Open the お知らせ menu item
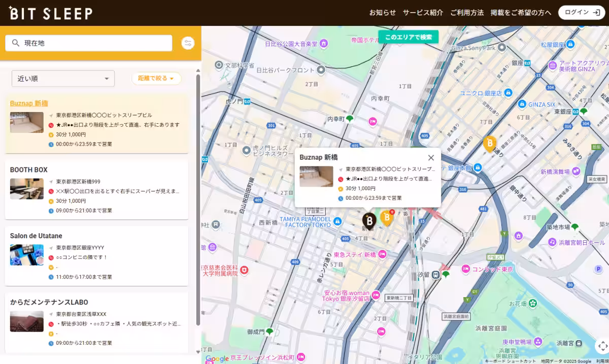The image size is (609, 364). (382, 13)
